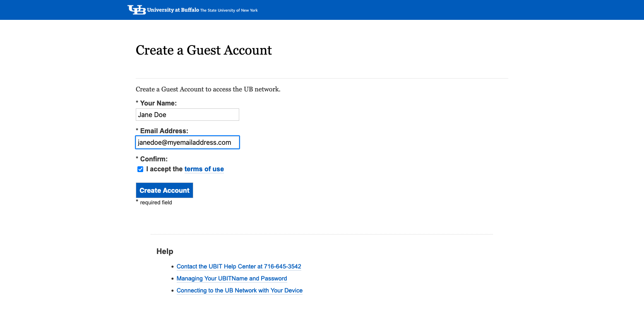The image size is (644, 321).
Task: Click the University at Buffalo wordmark
Action: coord(173,10)
